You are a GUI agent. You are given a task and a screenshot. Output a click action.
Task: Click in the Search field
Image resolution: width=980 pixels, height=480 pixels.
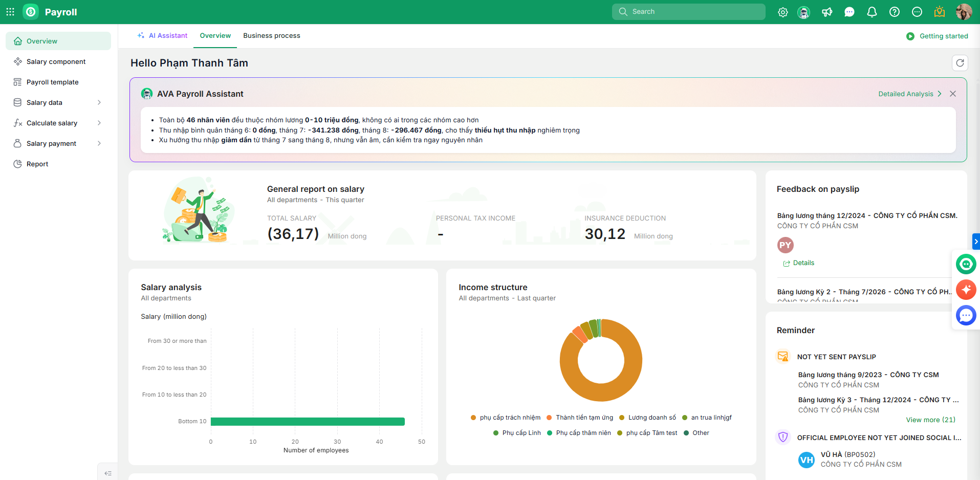(689, 12)
